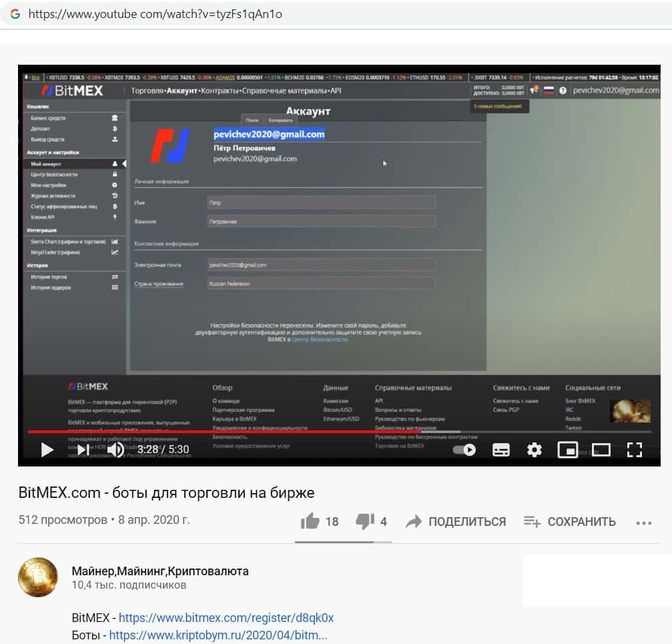Open the Торговля menu in BitMEX
Image resolution: width=672 pixels, height=644 pixels.
click(147, 90)
